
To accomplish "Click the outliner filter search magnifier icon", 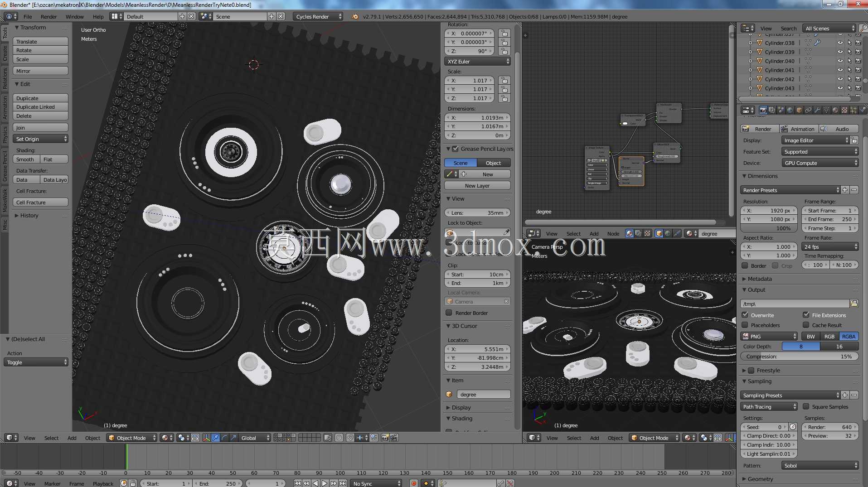I will pyautogui.click(x=863, y=28).
